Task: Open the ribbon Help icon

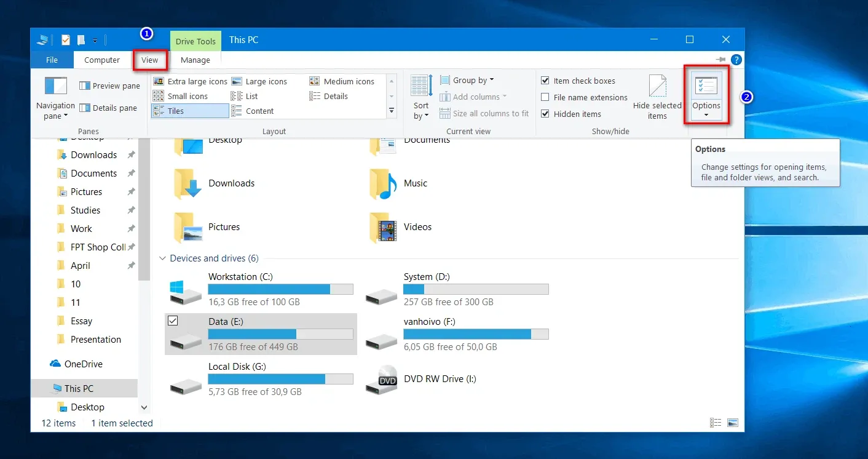Action: pyautogui.click(x=736, y=60)
